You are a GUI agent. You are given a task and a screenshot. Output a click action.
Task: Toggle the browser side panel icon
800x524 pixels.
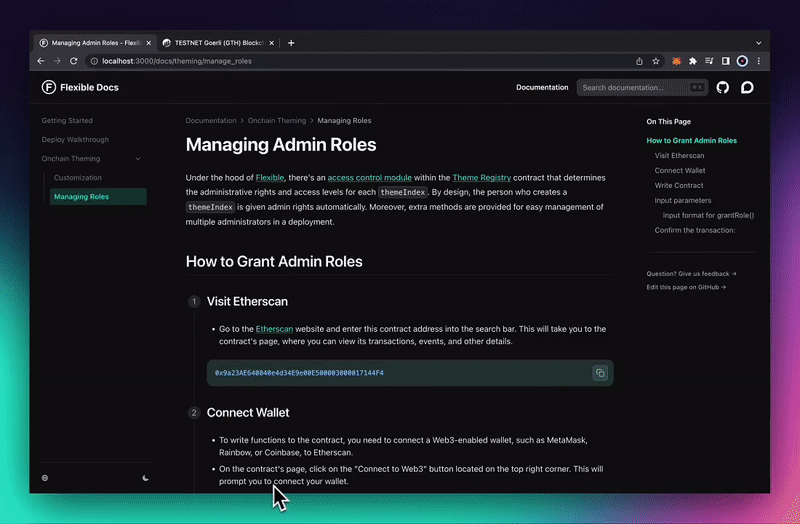point(726,61)
